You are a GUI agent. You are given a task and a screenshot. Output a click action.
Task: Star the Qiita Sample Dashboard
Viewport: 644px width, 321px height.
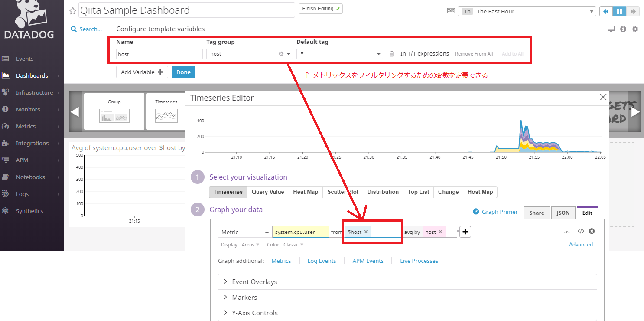click(x=72, y=10)
